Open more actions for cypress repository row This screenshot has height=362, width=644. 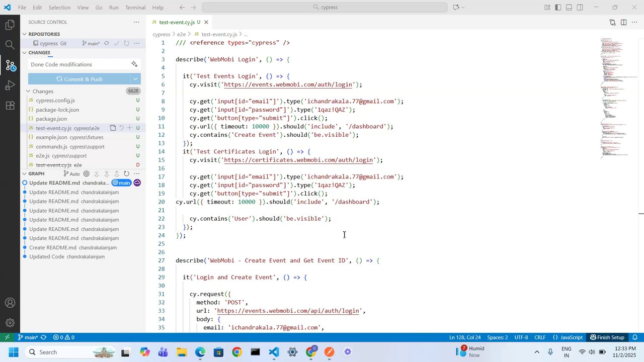136,43
